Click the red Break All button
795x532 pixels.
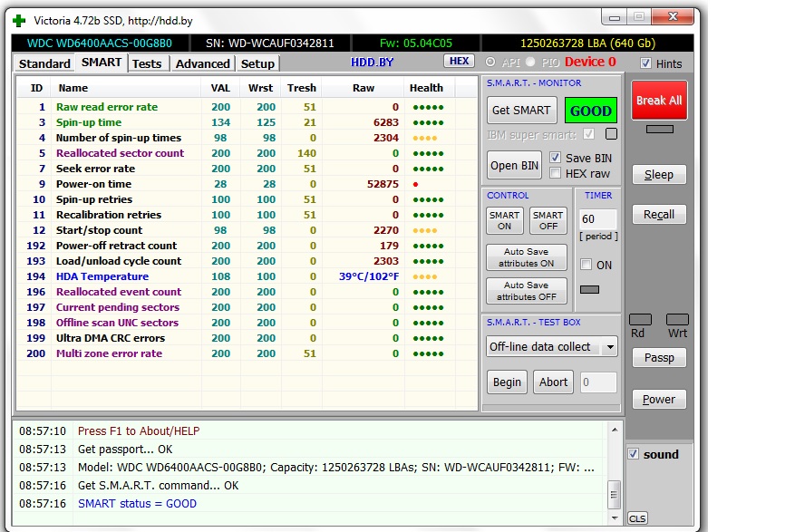(659, 101)
